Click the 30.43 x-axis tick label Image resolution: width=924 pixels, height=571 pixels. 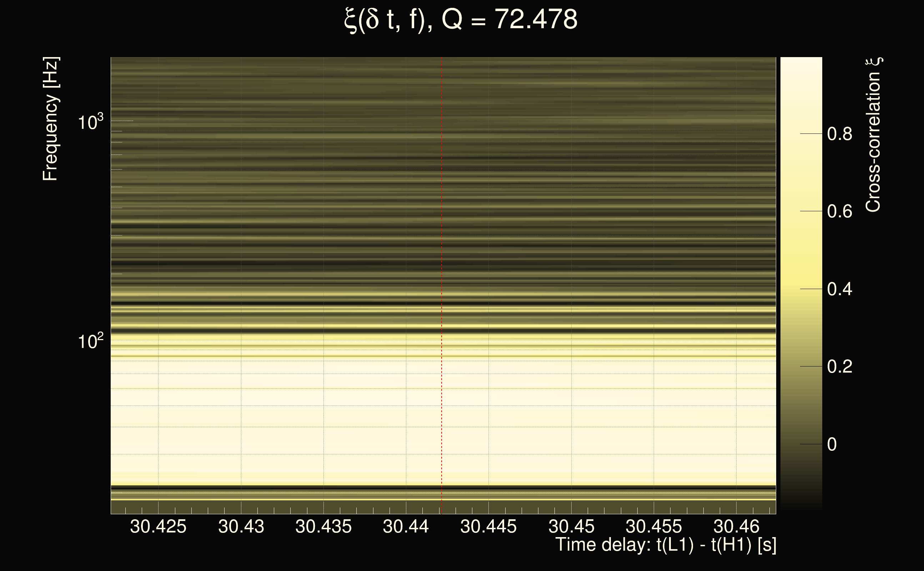pyautogui.click(x=241, y=526)
